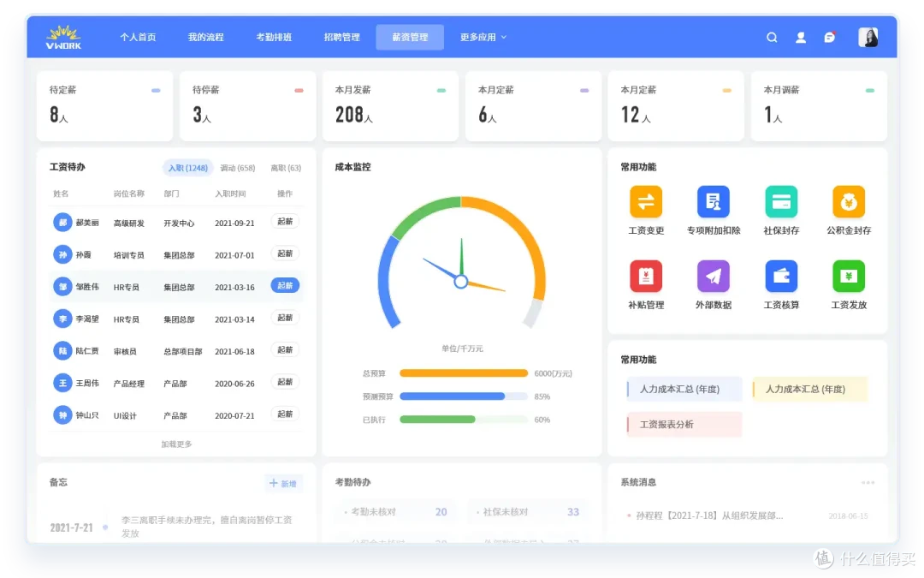This screenshot has height=578, width=924.
Task: Click highlighted 起薪 button for 邹胜伟
Action: click(285, 285)
